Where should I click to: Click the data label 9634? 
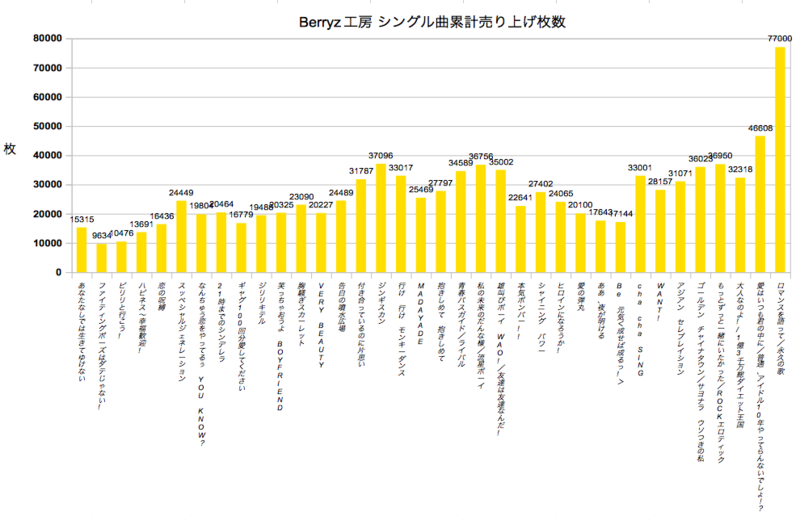click(x=102, y=236)
